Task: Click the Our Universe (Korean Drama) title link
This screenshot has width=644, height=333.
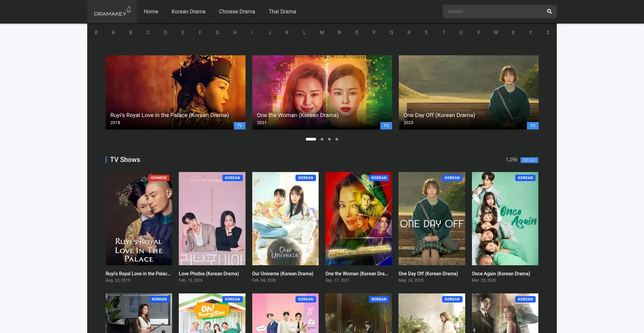Action: coord(283,274)
